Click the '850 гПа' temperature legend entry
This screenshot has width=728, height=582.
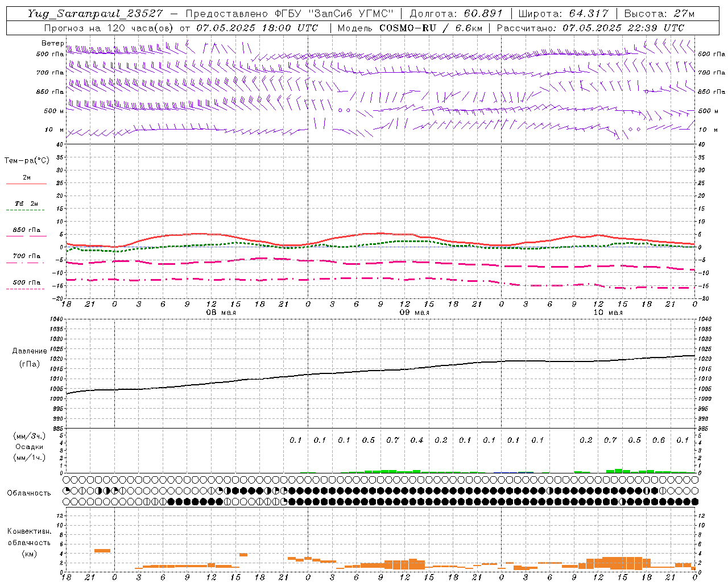click(x=26, y=230)
